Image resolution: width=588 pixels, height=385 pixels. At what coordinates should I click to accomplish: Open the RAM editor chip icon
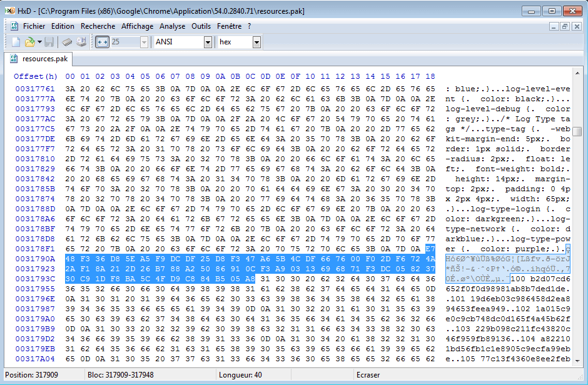(67, 42)
